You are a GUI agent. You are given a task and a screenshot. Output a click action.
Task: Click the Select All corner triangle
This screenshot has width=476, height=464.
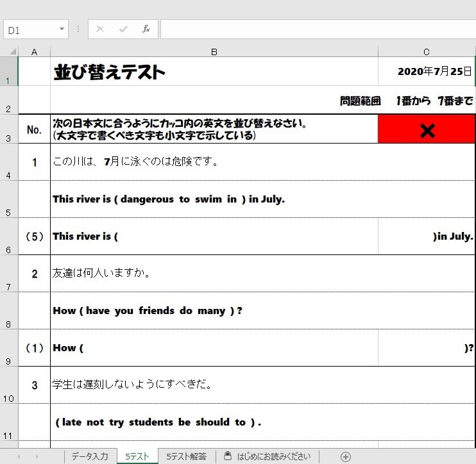pyautogui.click(x=12, y=51)
